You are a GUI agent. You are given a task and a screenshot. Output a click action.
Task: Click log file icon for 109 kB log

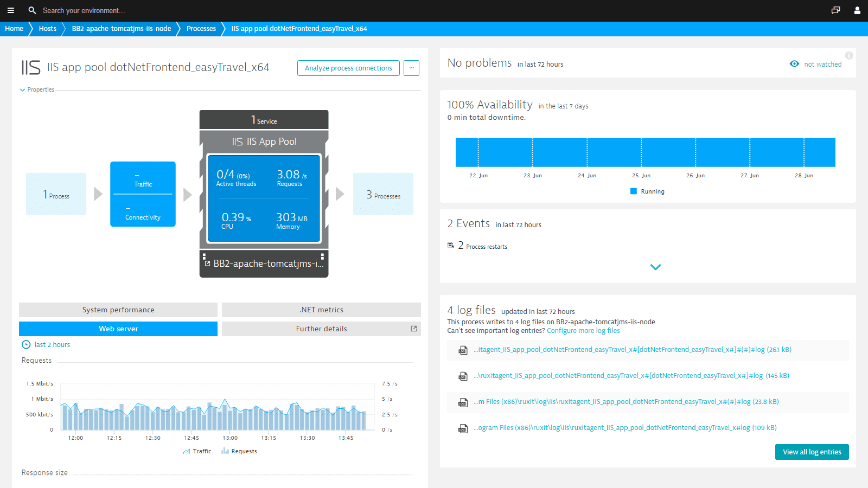(463, 428)
